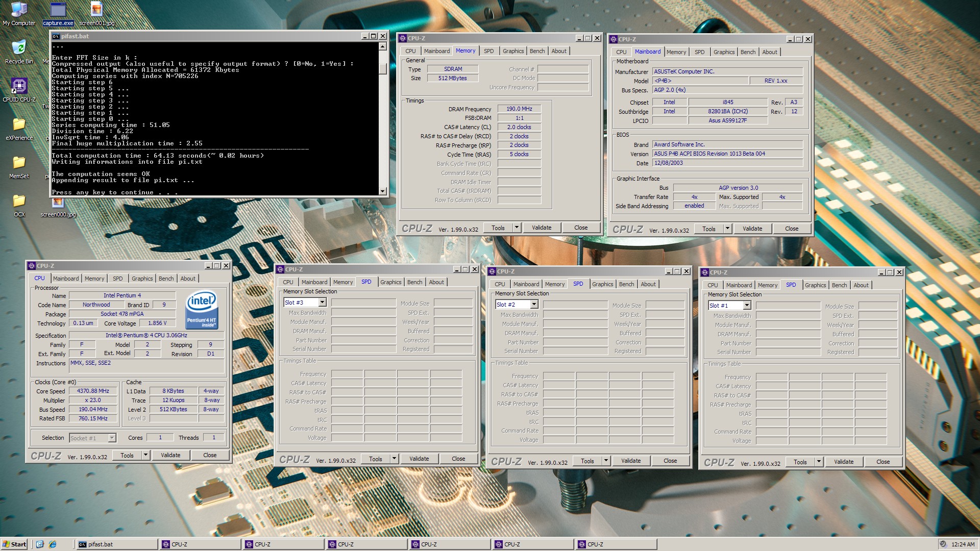Click scroll-up arrow in pifast.bat console
Screen dimensions: 980x551
pyautogui.click(x=383, y=46)
